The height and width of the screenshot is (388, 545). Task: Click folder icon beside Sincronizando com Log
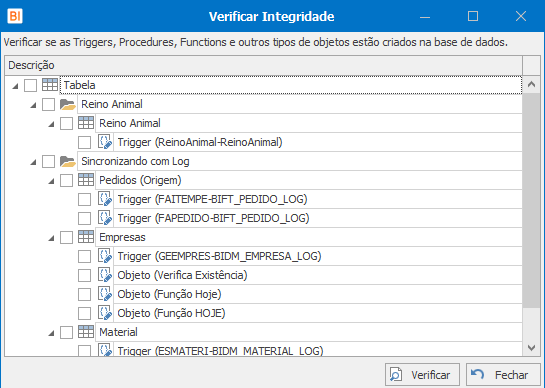coord(67,161)
